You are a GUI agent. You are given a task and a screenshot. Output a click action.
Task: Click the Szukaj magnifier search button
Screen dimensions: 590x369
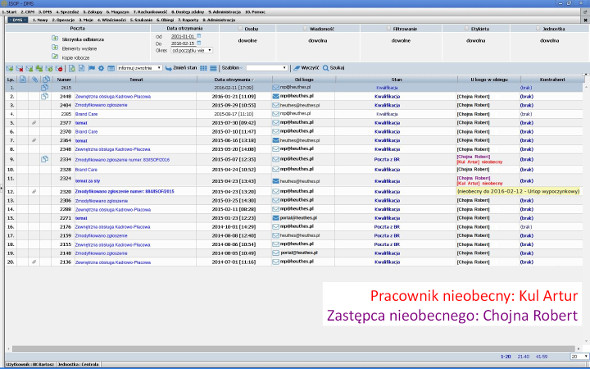click(x=333, y=68)
